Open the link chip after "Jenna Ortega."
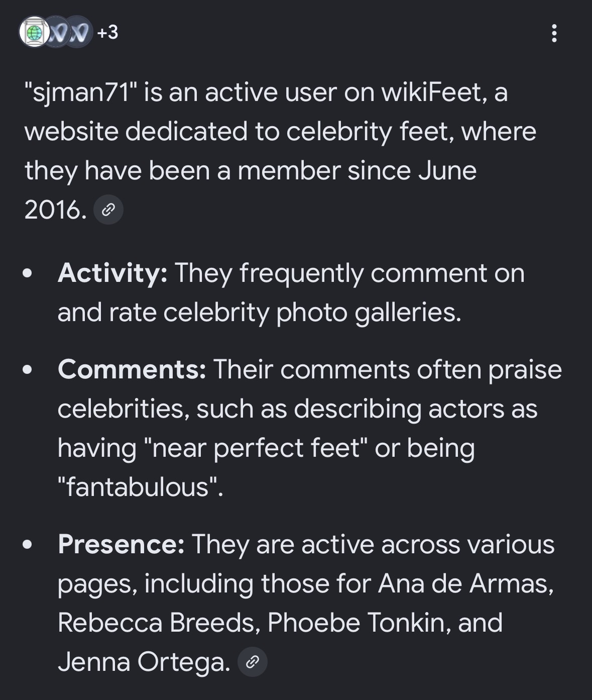This screenshot has height=700, width=592. pos(253,662)
